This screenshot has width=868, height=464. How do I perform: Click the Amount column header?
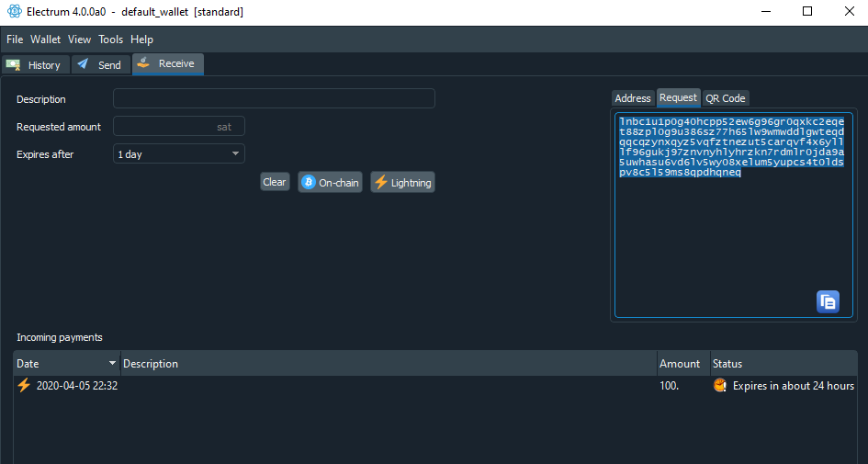click(683, 363)
